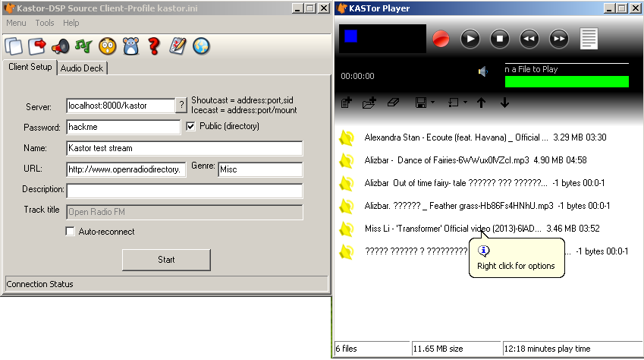Click the blue square in player display
Image resolution: width=644 pixels, height=360 pixels.
coord(350,36)
